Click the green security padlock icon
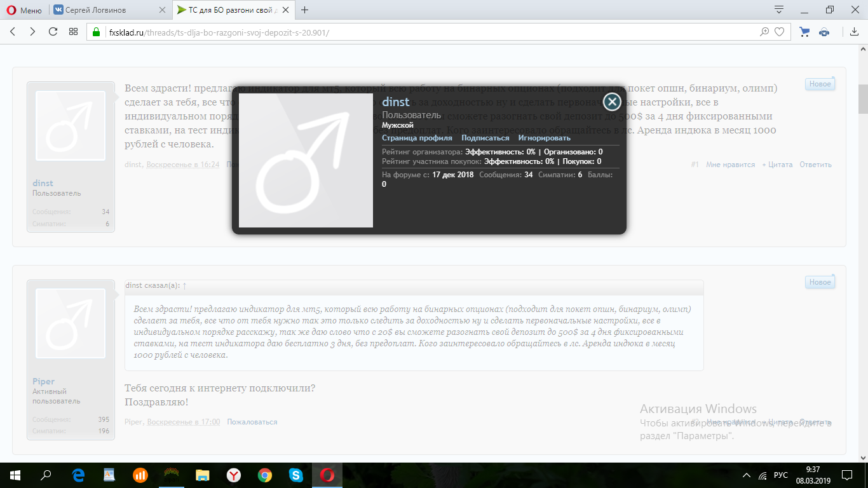Screen dimensions: 868x488 [97, 32]
